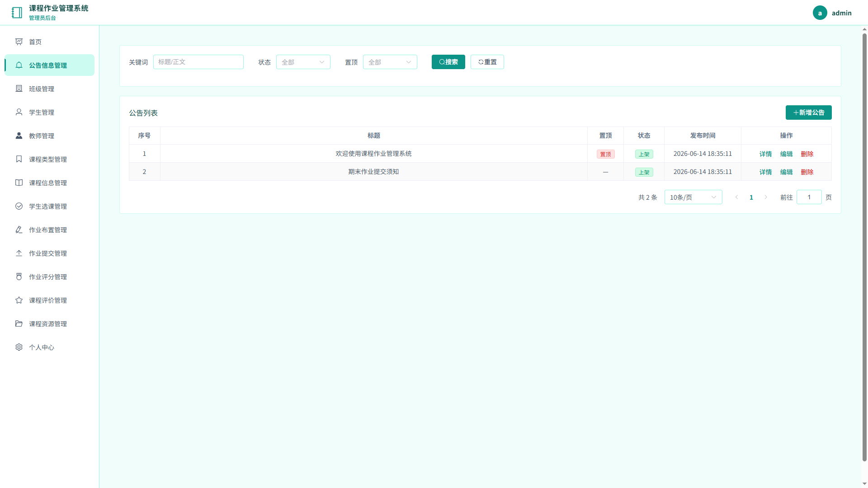868x488 pixels.
Task: Click 删除 for 欢迎使用课程作业管理系统
Action: (x=807, y=154)
